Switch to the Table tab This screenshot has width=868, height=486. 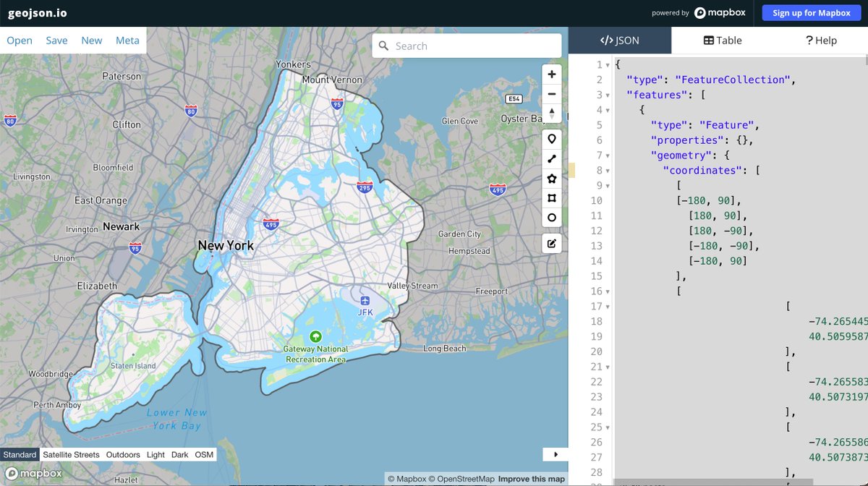pos(723,40)
